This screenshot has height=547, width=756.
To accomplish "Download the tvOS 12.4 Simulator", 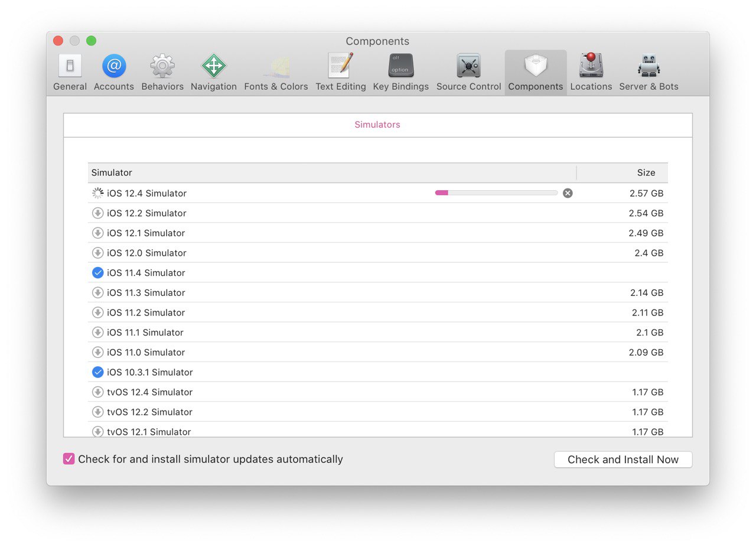I will (x=98, y=392).
